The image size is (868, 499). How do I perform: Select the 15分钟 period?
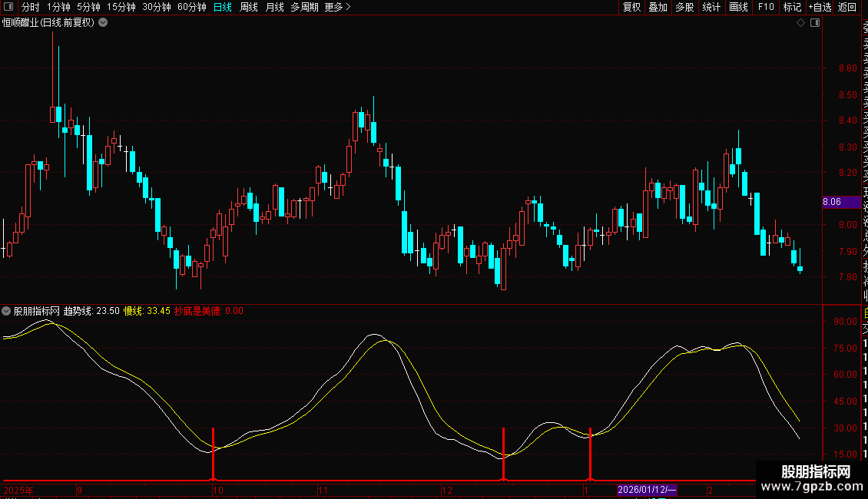point(121,7)
